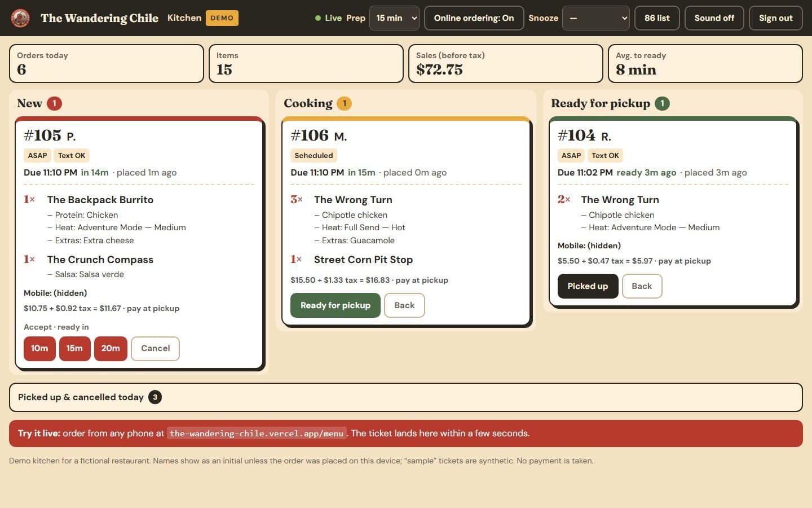
Task: Click the Ready for pickup count badge
Action: point(662,103)
